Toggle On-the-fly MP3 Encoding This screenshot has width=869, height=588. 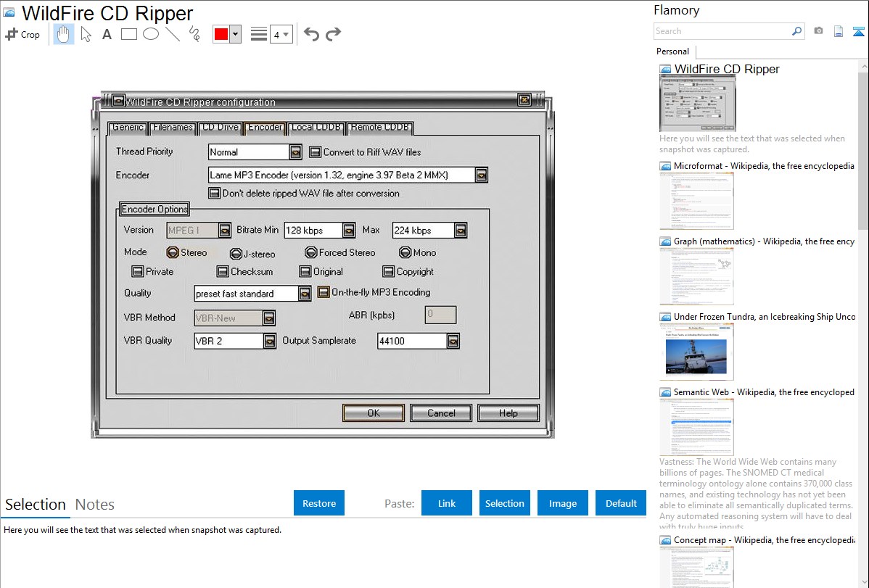click(323, 292)
